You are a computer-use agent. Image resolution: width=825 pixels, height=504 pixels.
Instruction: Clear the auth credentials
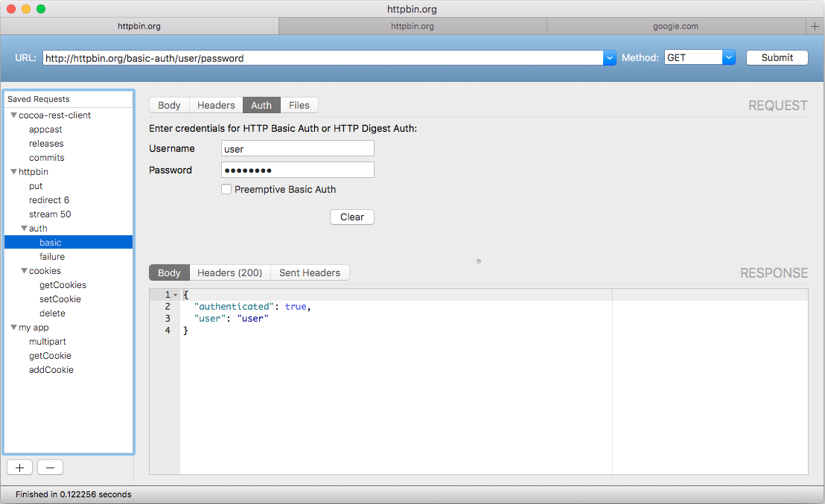(352, 217)
